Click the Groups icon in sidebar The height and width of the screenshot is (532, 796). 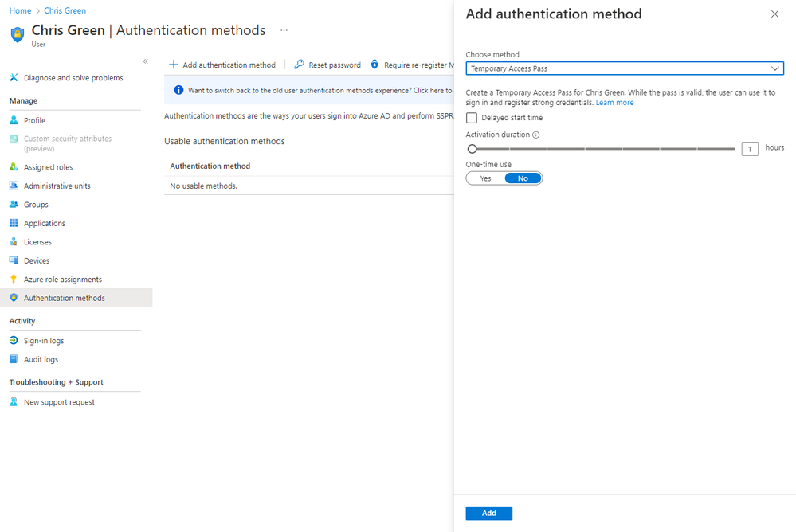[x=14, y=205]
